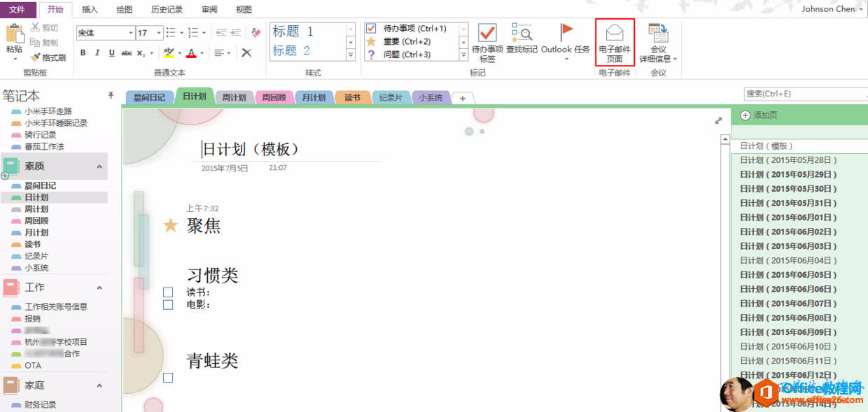868x412 pixels.
Task: Apply strikethrough formatting
Action: tap(127, 52)
